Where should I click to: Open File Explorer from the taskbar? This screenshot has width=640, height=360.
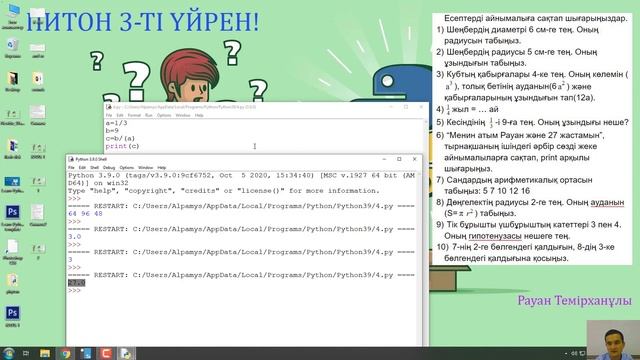pos(45,353)
